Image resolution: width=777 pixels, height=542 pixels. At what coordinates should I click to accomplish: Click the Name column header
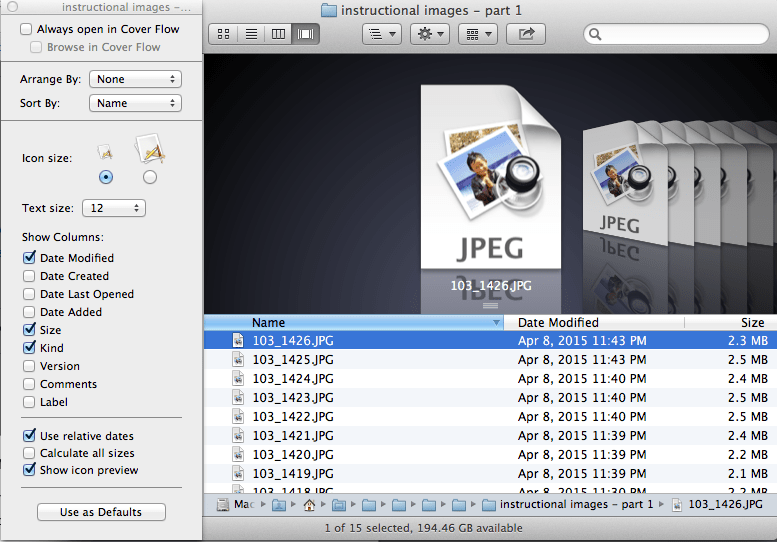[353, 323]
